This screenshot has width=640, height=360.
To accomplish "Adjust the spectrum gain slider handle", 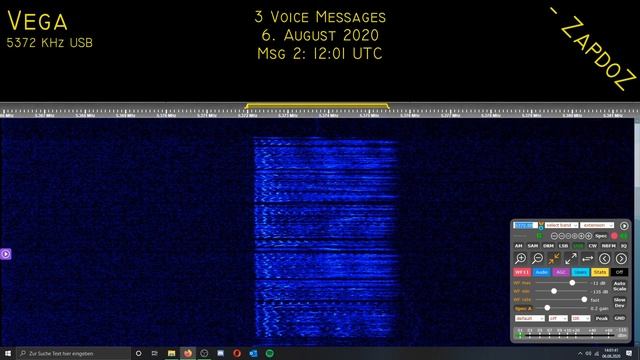I will point(547,308).
